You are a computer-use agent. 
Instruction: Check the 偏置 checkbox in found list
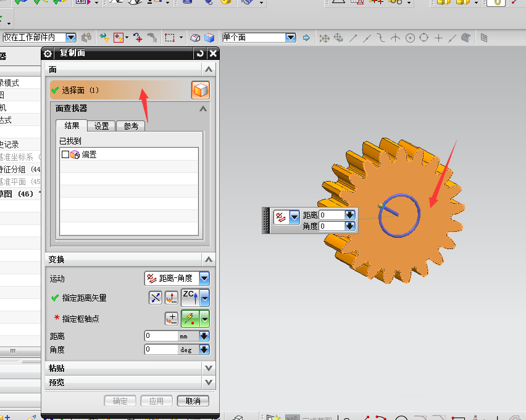65,154
